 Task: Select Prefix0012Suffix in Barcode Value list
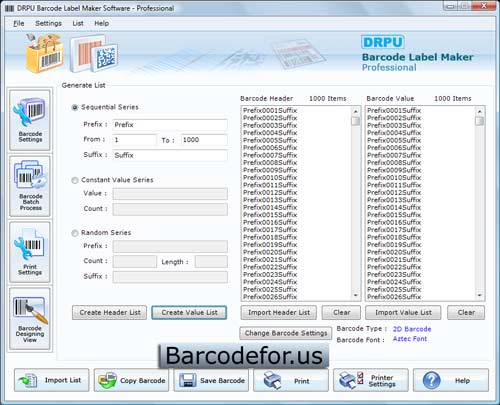[x=394, y=192]
